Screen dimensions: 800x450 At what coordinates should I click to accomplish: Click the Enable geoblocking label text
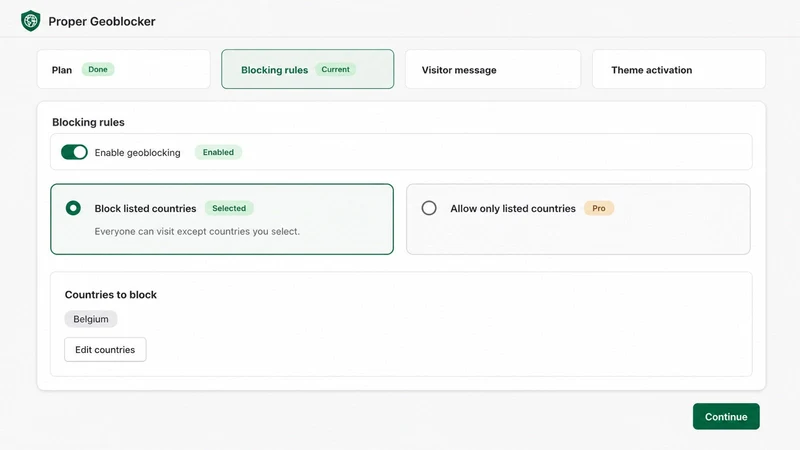click(x=137, y=153)
